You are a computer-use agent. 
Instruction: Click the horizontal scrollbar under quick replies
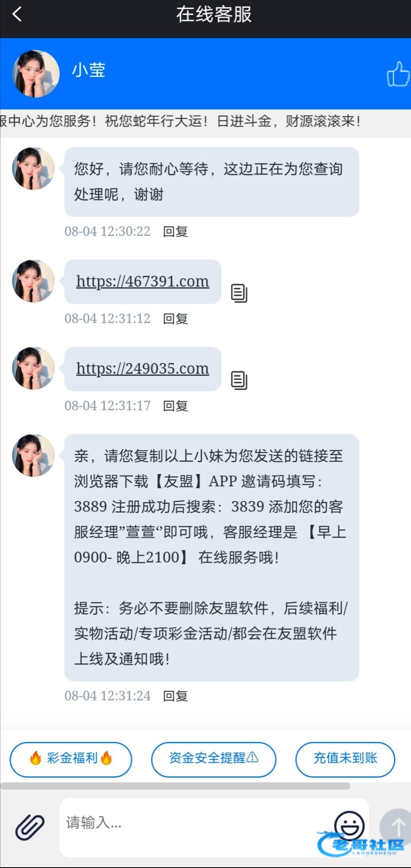point(175,786)
